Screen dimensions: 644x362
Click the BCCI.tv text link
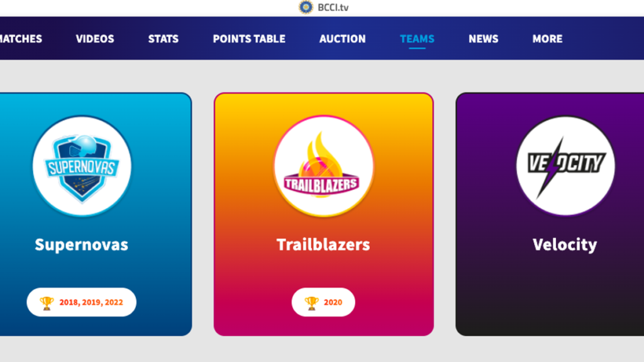[333, 8]
